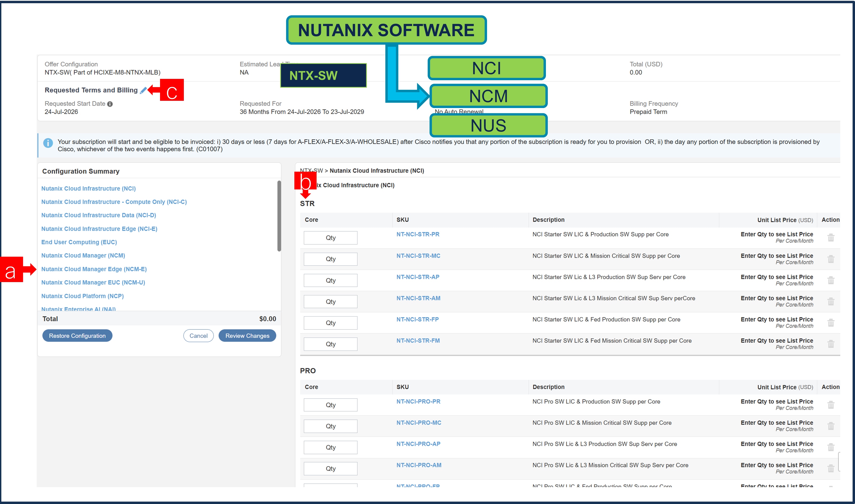855x504 pixels.
Task: Open SKU link NT-NCI-STR-FM
Action: point(418,341)
